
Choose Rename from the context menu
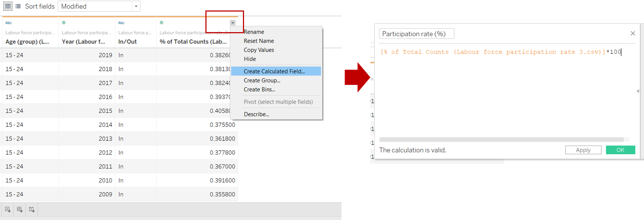pyautogui.click(x=254, y=32)
